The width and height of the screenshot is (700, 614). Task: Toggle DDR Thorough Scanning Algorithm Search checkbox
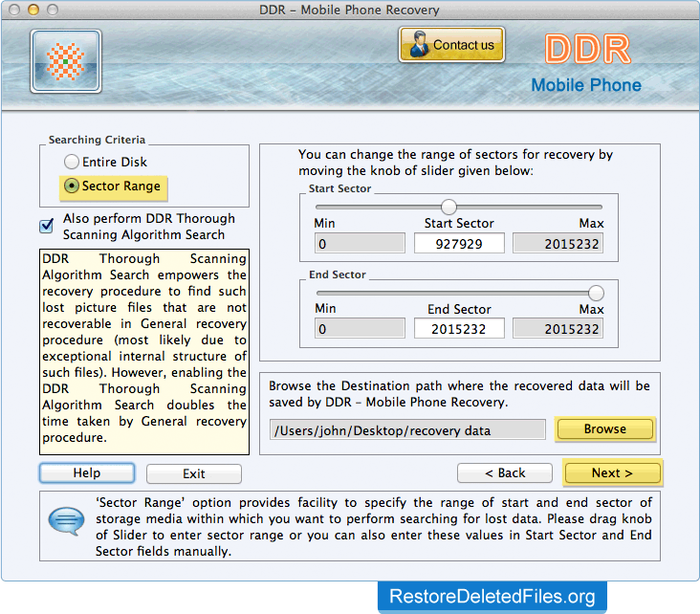pos(47,226)
